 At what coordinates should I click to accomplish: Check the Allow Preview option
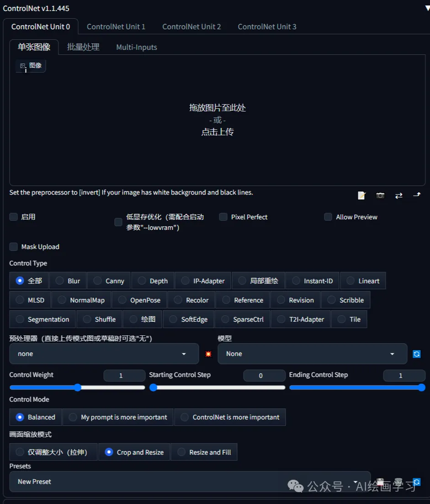click(328, 217)
